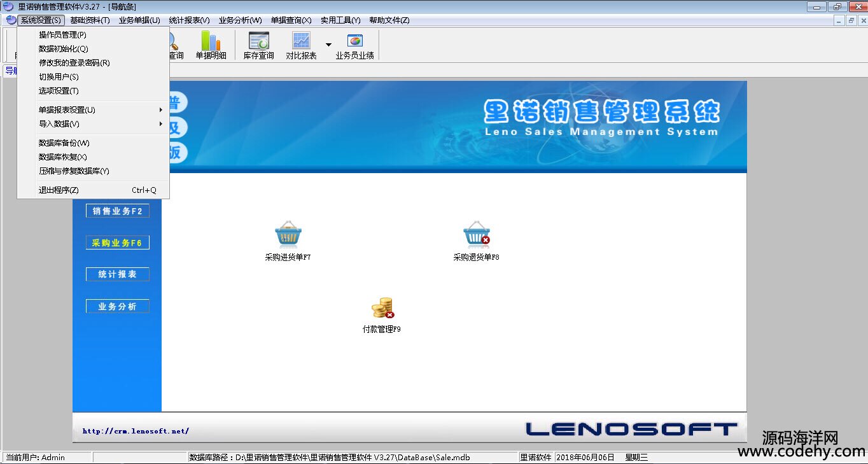Open the 对比报表 toolbar icon

tap(301, 45)
